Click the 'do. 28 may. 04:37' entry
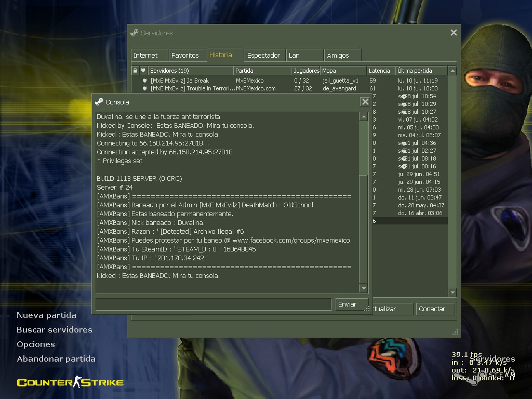This screenshot has height=399, width=532. [421, 205]
